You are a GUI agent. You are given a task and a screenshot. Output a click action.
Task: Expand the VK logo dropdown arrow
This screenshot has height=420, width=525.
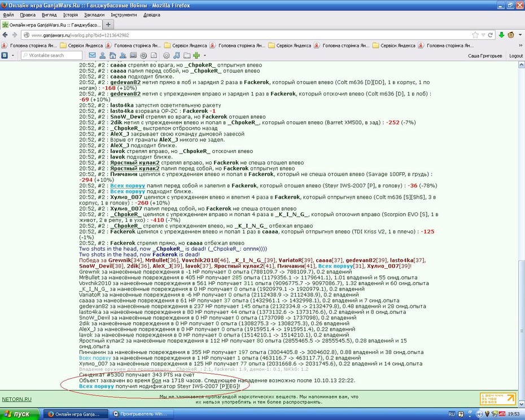click(13, 55)
